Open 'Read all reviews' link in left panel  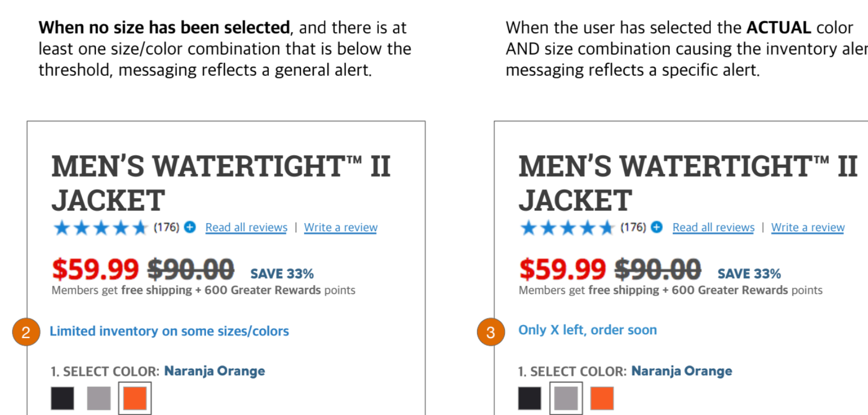[246, 227]
